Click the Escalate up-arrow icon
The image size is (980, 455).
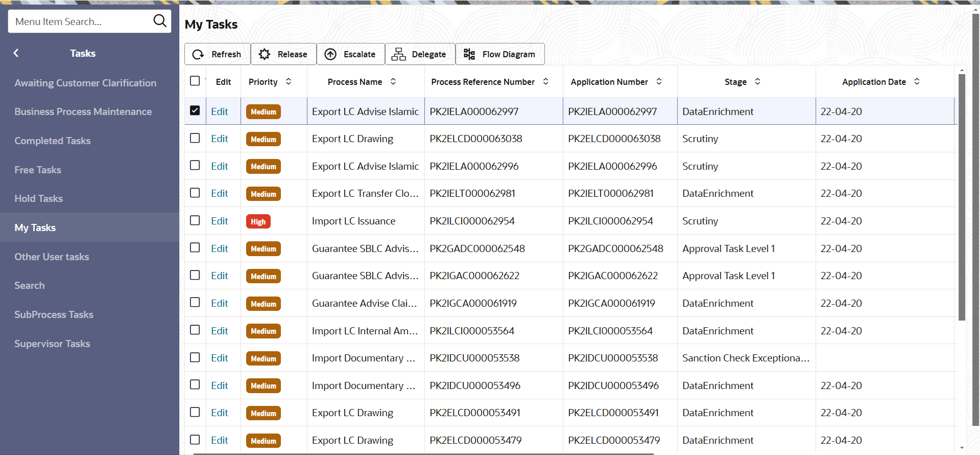[330, 54]
